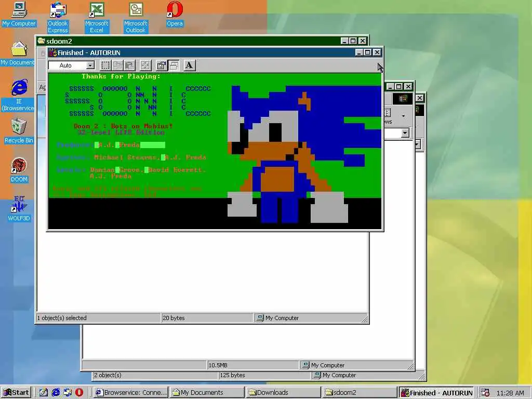Toggle the Background toolbar button
Screen dimensions: 532x399
(x=174, y=65)
